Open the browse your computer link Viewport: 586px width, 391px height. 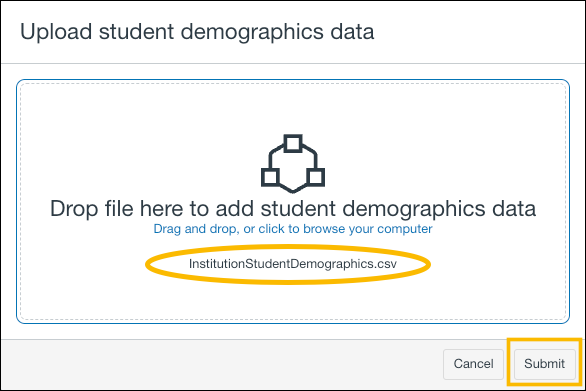[293, 229]
